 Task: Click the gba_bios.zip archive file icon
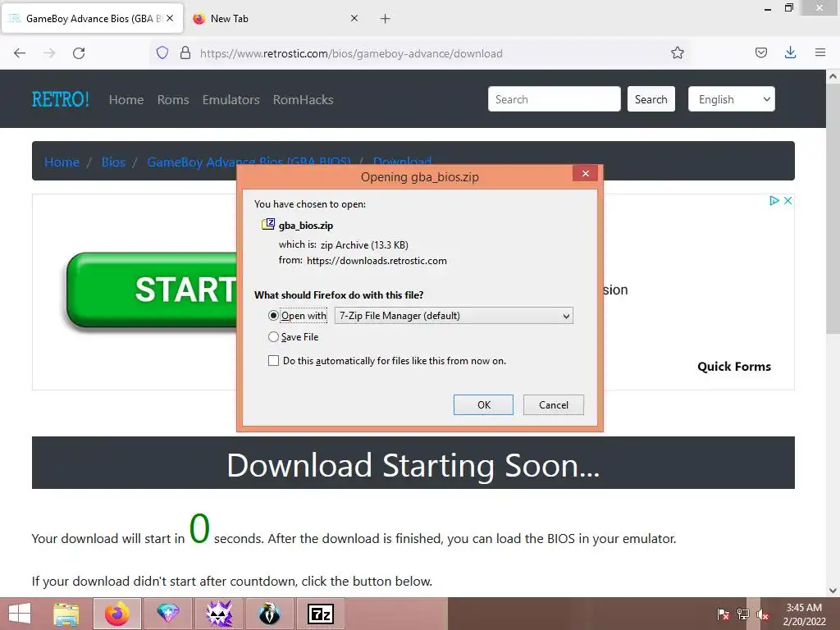click(268, 224)
